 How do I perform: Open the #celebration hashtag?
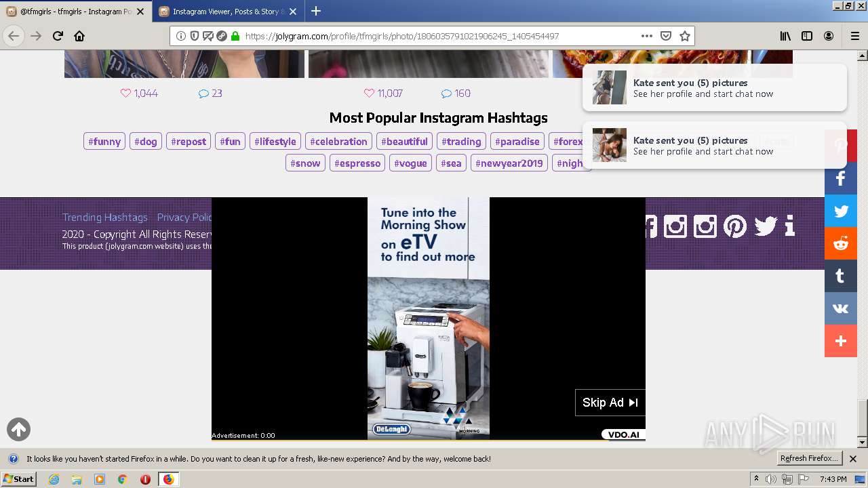[x=338, y=142]
